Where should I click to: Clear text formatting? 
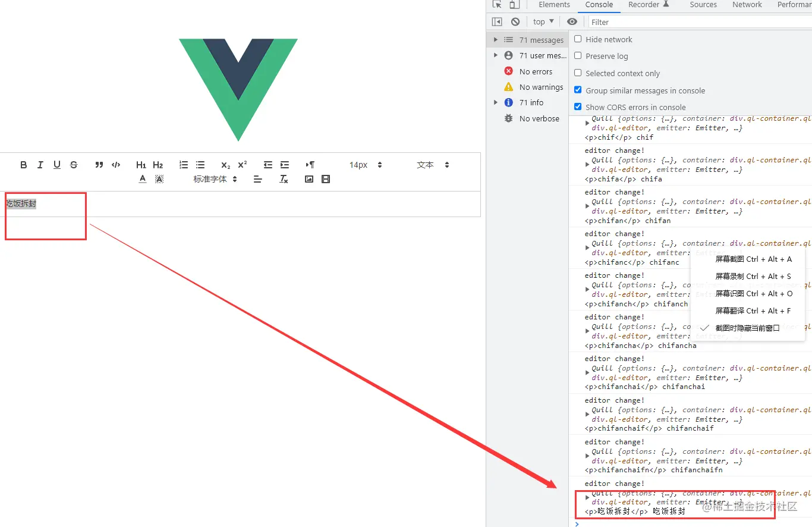[284, 179]
